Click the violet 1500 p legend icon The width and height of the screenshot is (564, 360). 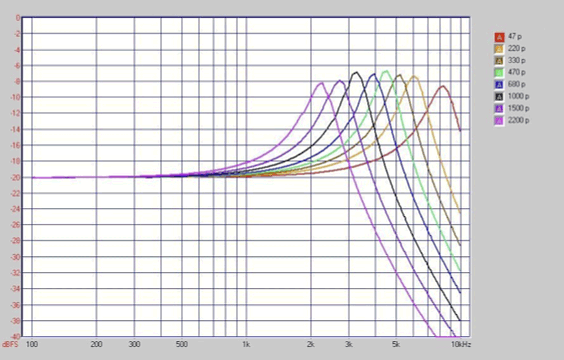tap(499, 109)
